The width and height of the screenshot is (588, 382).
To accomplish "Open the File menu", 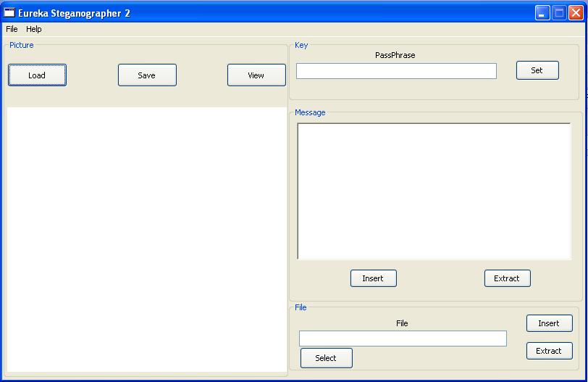I will tap(12, 29).
